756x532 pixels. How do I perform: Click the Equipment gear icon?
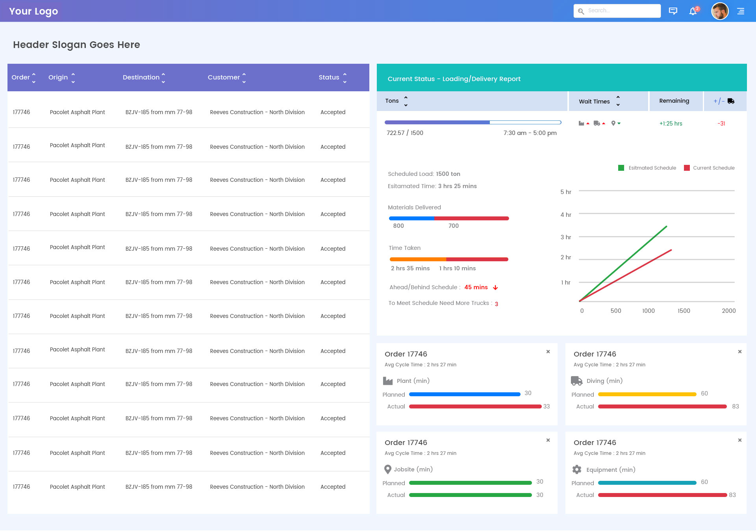coord(577,469)
